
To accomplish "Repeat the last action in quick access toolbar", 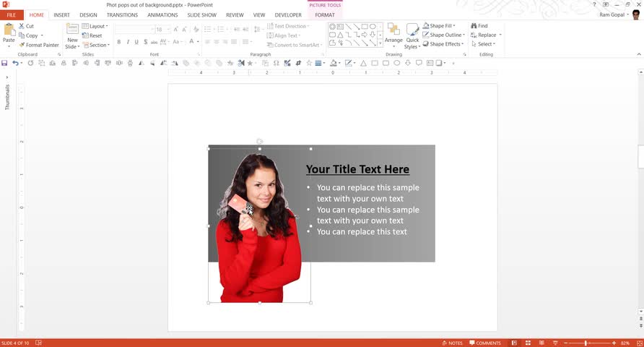I will 30,63.
